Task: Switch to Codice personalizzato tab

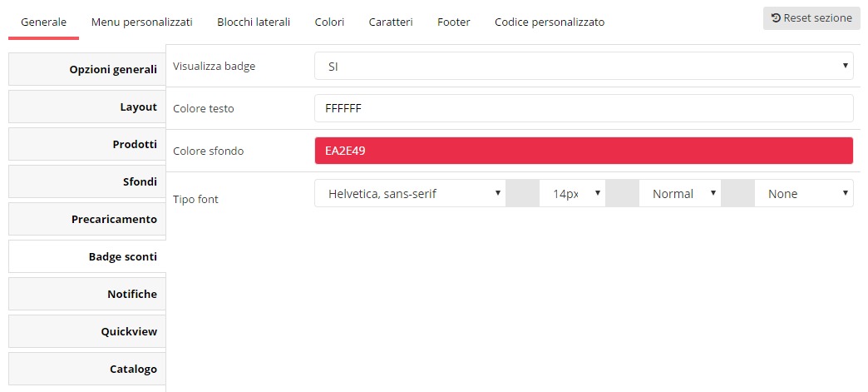Action: coord(550,22)
